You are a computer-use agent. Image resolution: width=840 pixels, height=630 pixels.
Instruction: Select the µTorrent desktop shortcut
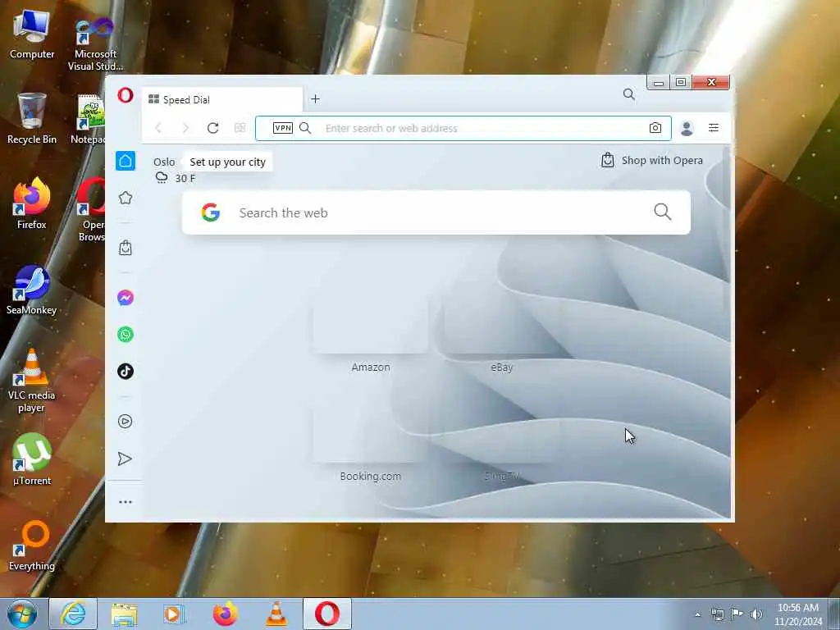click(32, 459)
